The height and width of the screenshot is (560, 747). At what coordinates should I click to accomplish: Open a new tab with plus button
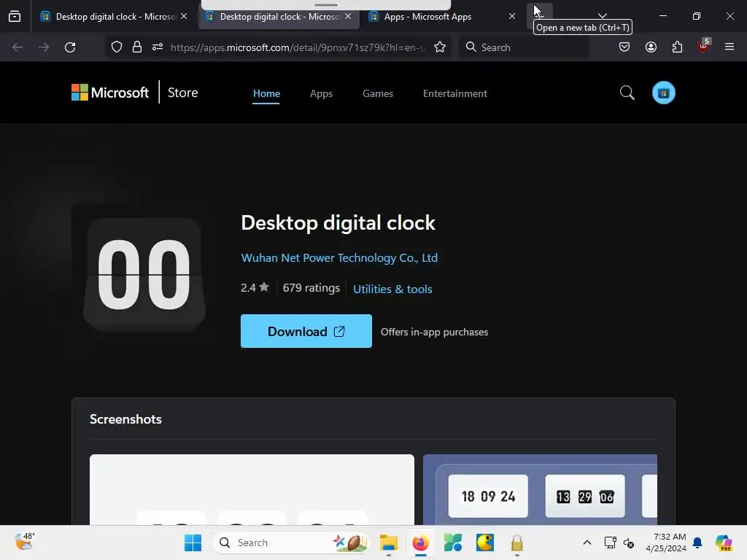click(x=540, y=15)
